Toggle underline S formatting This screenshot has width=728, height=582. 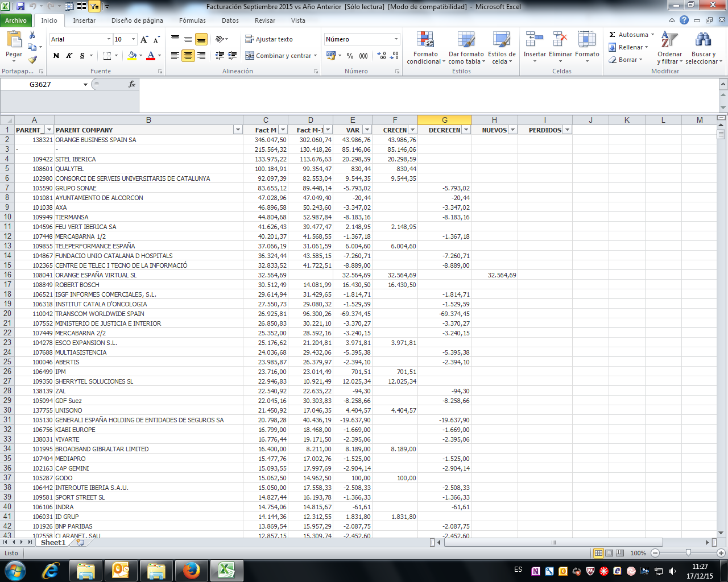[x=82, y=56]
